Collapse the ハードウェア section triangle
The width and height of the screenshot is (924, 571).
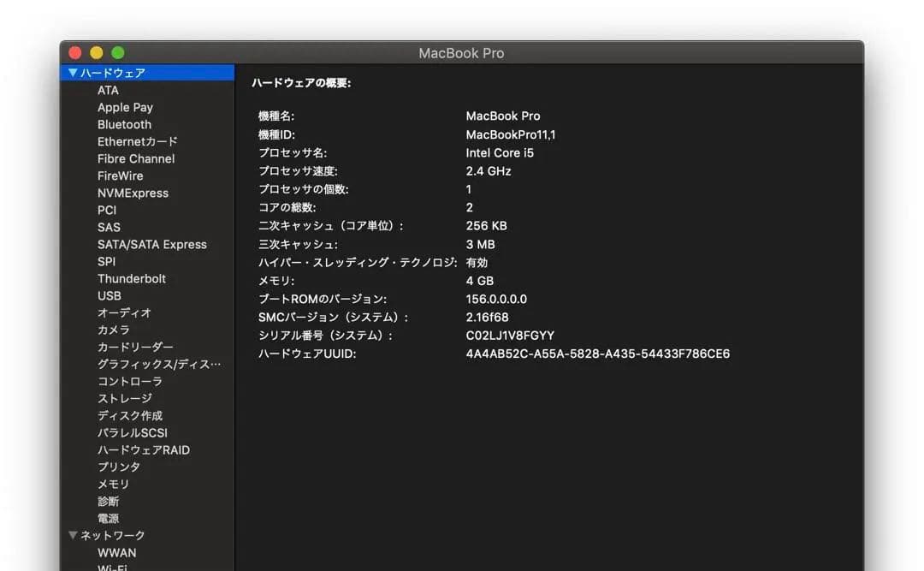(73, 73)
